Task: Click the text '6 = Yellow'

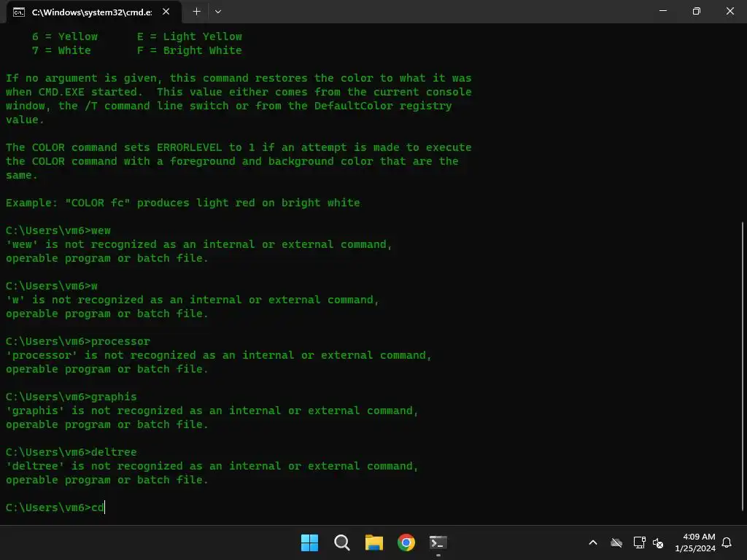Action: [x=65, y=36]
